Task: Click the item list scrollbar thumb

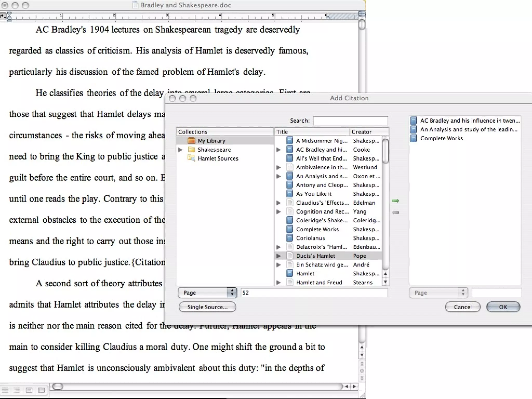Action: [386, 151]
